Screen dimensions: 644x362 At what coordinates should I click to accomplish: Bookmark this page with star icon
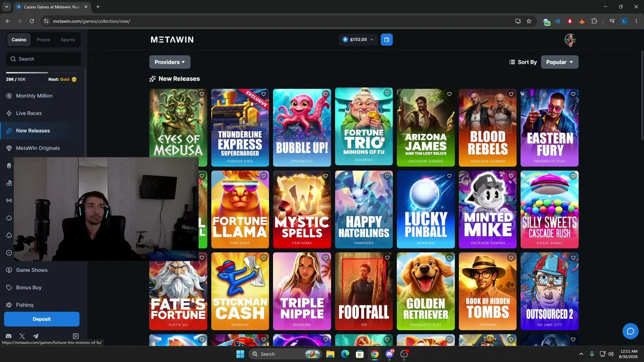(x=529, y=21)
